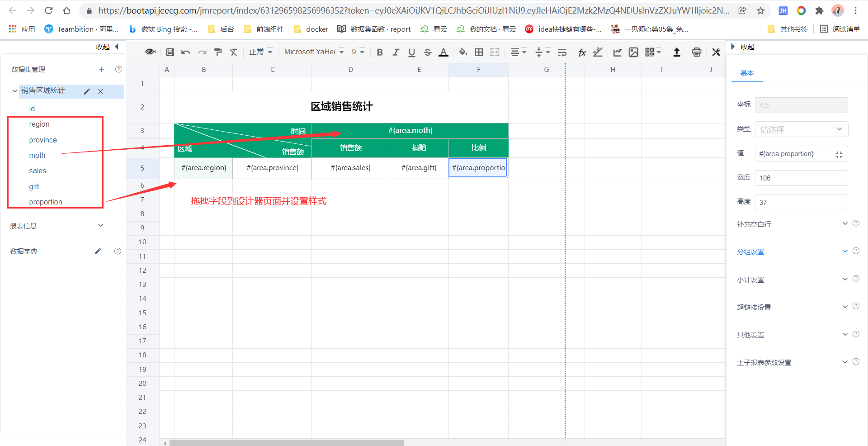Viewport: 868px width, 446px height.
Task: Click the 宽度 input field
Action: pos(802,178)
